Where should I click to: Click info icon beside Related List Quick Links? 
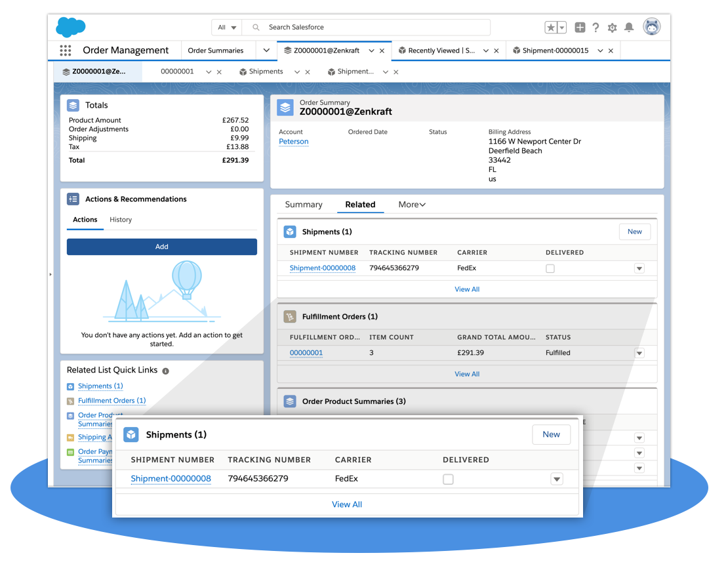coord(166,371)
